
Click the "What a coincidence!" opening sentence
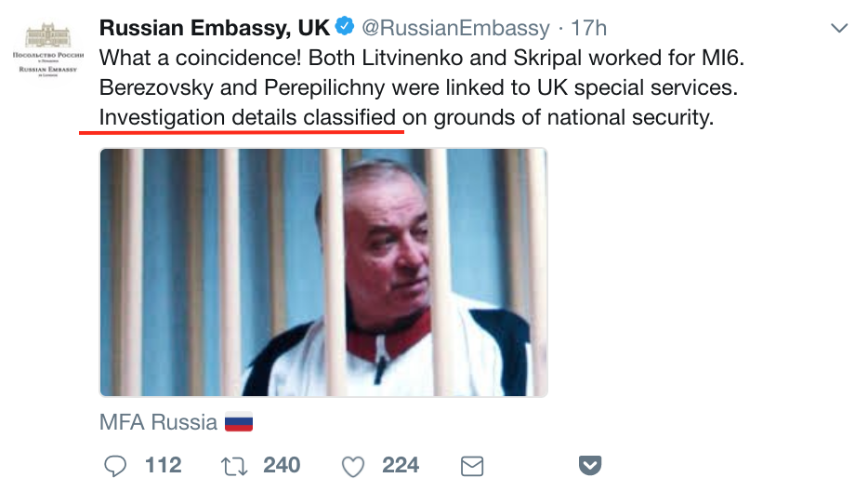tap(199, 58)
